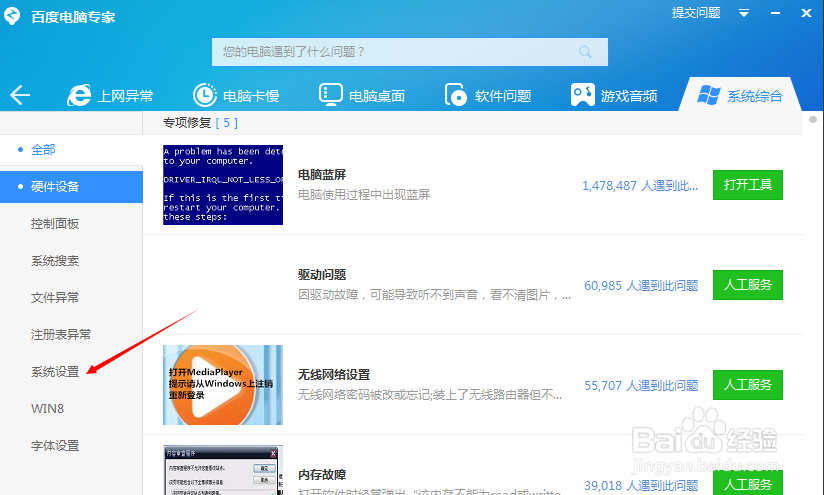Click description 电脑使用过程中出现蓝屏
Viewport: 824px width, 495px height.
[x=364, y=194]
